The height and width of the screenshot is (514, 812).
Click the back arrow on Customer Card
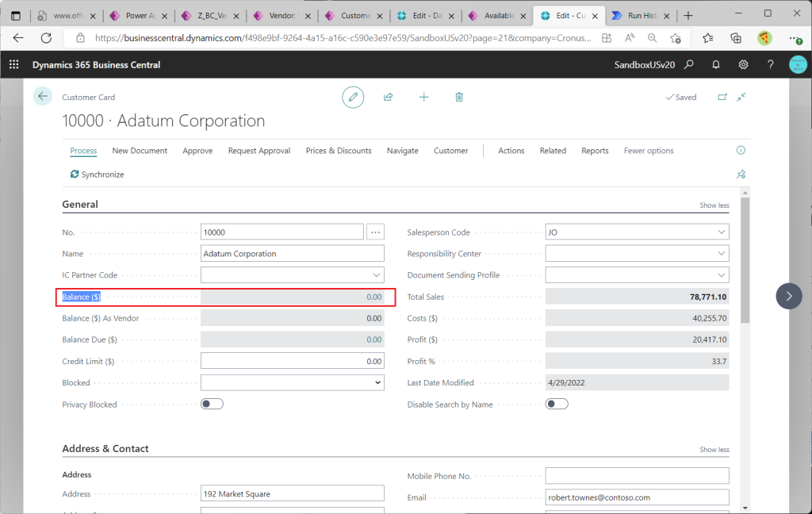[x=43, y=96]
